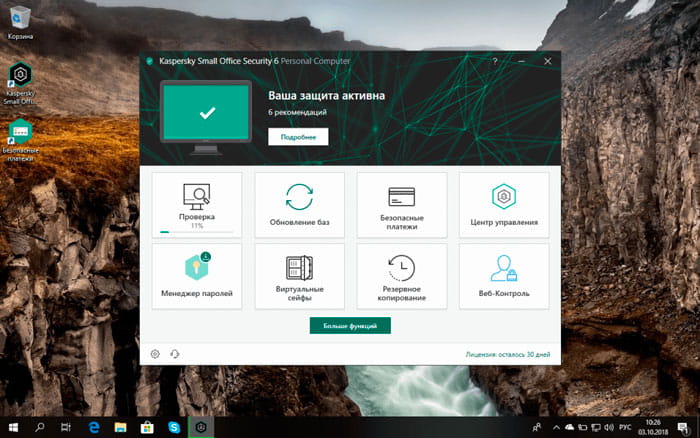Open the Корзина recycle bin desktop icon
The image size is (700, 438).
(x=20, y=22)
